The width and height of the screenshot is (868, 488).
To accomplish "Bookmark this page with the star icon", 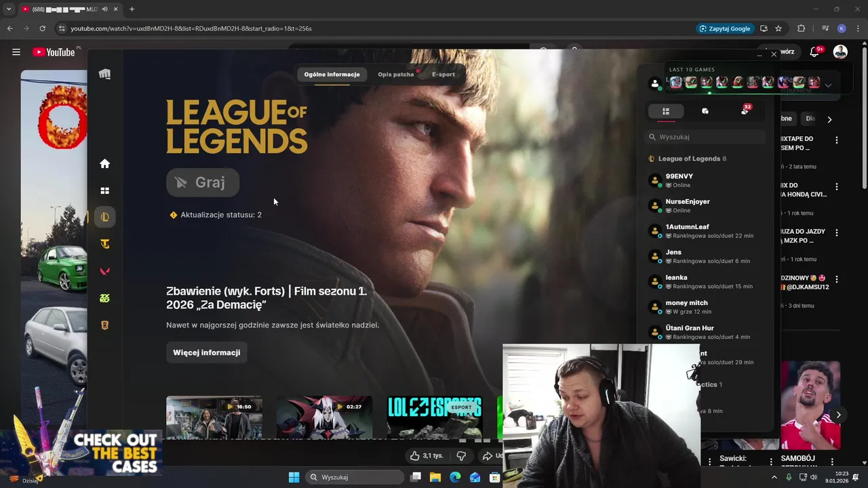I will point(778,28).
